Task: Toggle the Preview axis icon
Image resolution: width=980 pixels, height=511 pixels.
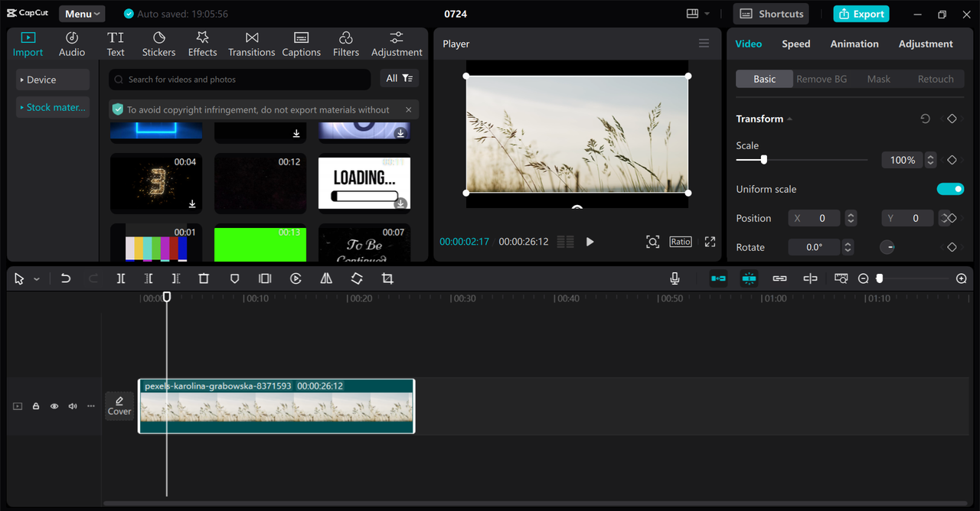Action: (810, 279)
